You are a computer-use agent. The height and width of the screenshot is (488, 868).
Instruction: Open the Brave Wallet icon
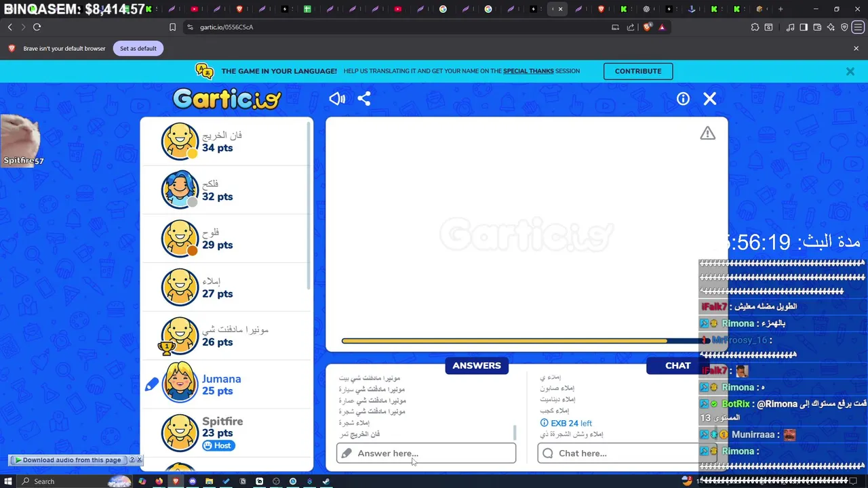tap(818, 27)
